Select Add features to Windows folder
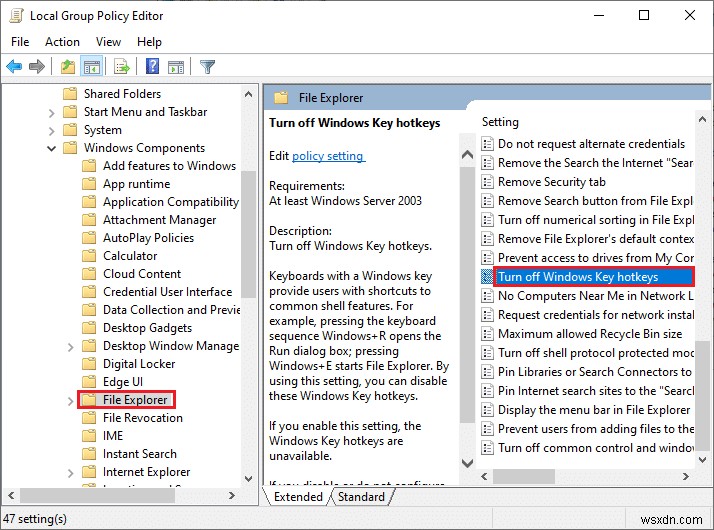 (169, 166)
